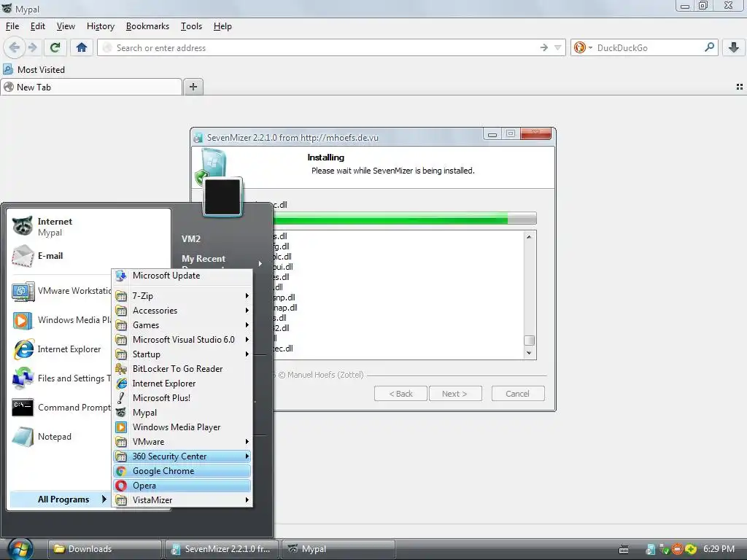The image size is (747, 560).
Task: Click Microsoft Update in All Programs
Action: (x=182, y=276)
